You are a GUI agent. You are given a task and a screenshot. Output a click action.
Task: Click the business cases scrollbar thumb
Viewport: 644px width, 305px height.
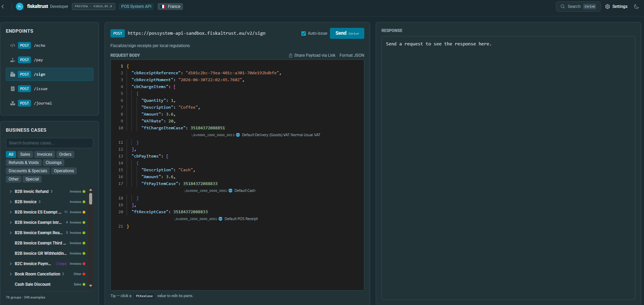91,199
